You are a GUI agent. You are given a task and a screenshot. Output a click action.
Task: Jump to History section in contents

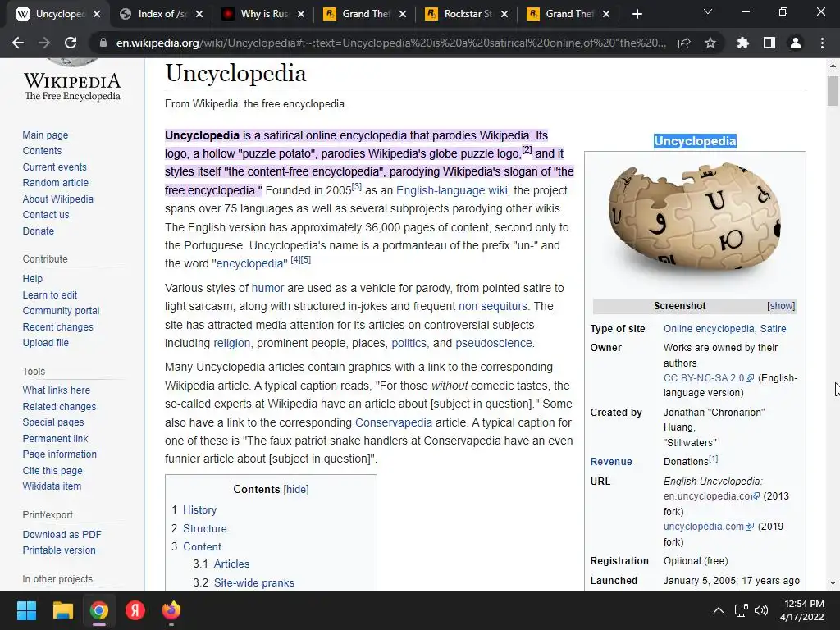(200, 510)
